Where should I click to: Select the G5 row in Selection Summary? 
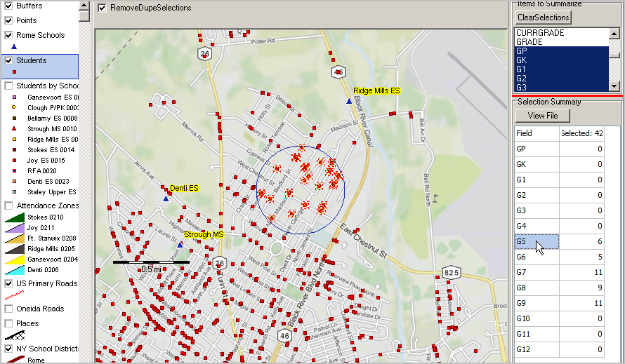[x=558, y=241]
